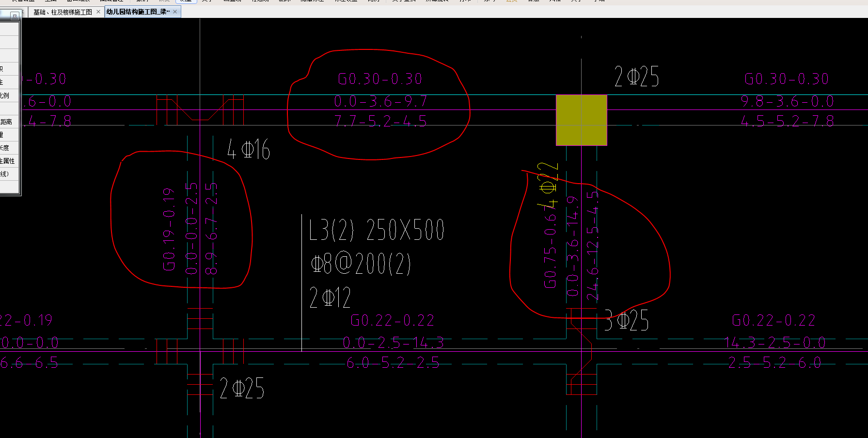Click the G0.30-0.30 text above 0.0-3.6-9.7

pyautogui.click(x=380, y=79)
